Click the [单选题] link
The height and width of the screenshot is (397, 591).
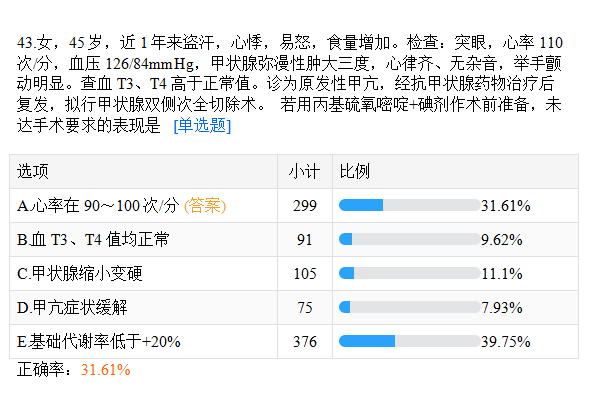click(202, 126)
